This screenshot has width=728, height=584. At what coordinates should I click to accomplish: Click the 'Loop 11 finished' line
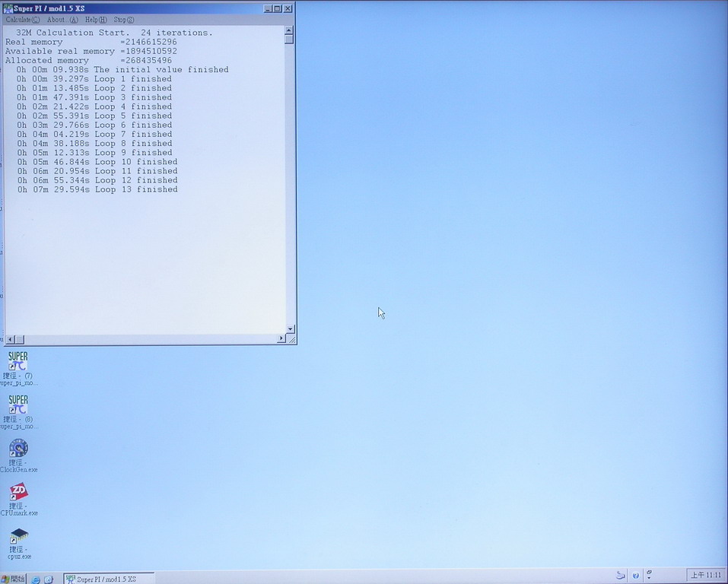click(97, 171)
